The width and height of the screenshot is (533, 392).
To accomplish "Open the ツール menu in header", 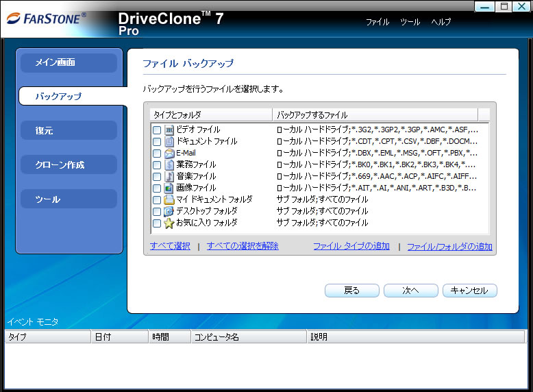I will (x=410, y=22).
